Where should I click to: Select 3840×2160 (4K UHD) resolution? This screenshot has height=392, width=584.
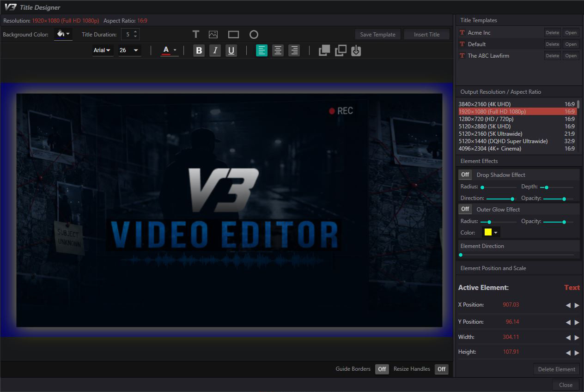click(517, 104)
